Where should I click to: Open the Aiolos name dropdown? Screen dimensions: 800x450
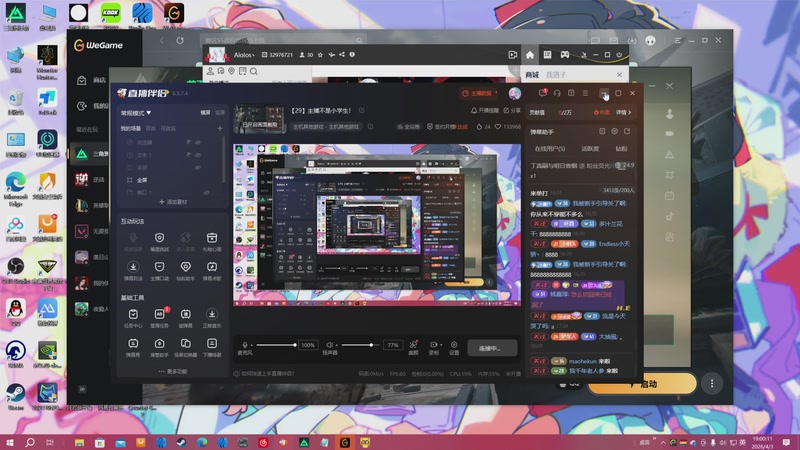click(244, 55)
